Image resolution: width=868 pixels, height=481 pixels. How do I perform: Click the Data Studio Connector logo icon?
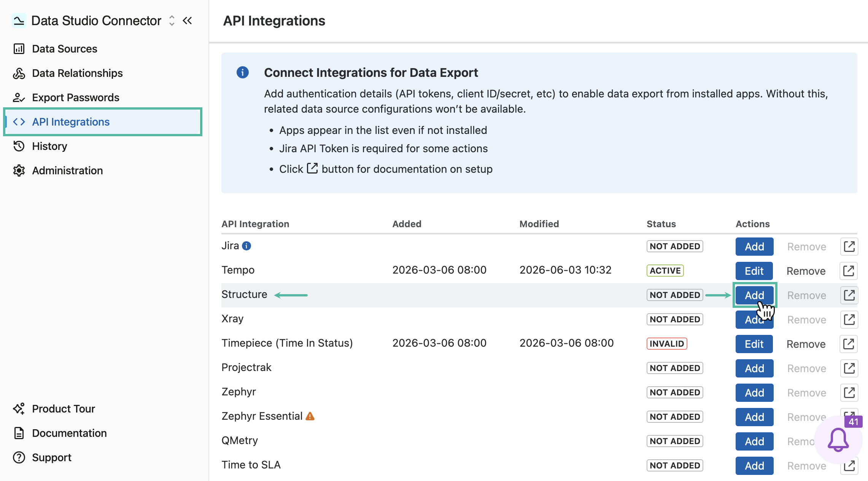(x=19, y=21)
